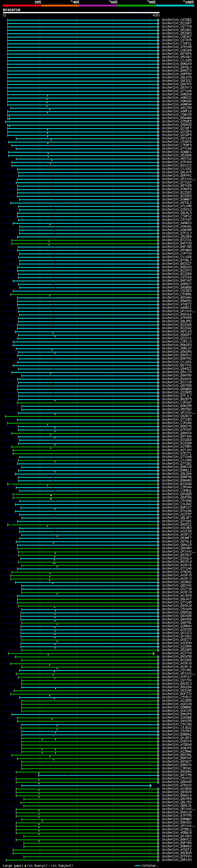Click the green ~80% identity color segment
The height and width of the screenshot is (868, 197).
pyautogui.click(x=137, y=6)
